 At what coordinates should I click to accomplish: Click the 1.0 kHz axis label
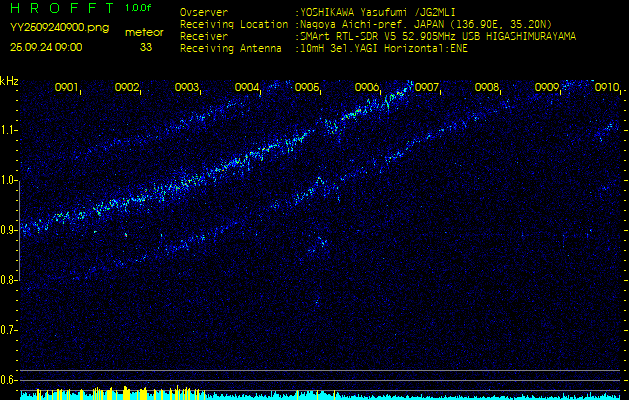click(7, 181)
